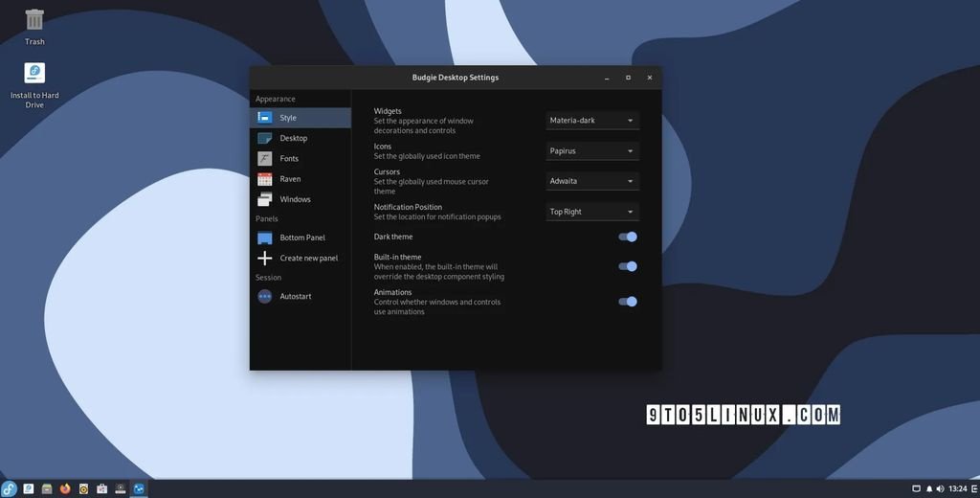Click the 13:24 clock in the panel
Viewport: 980px width, 498px height.
pos(957,488)
